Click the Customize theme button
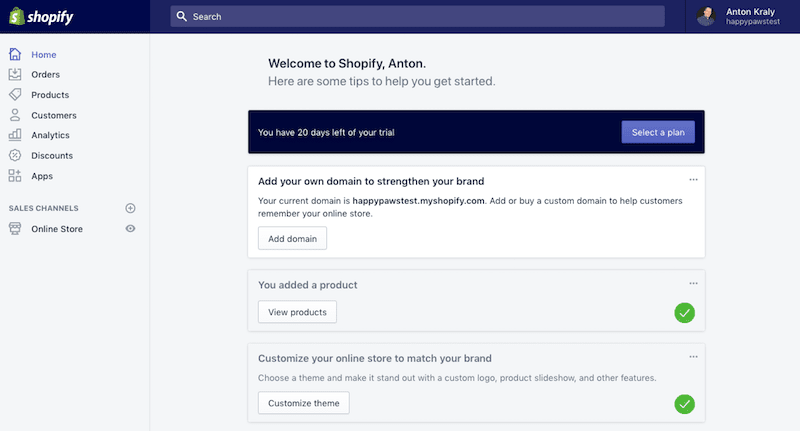This screenshot has height=431, width=800. pyautogui.click(x=304, y=403)
